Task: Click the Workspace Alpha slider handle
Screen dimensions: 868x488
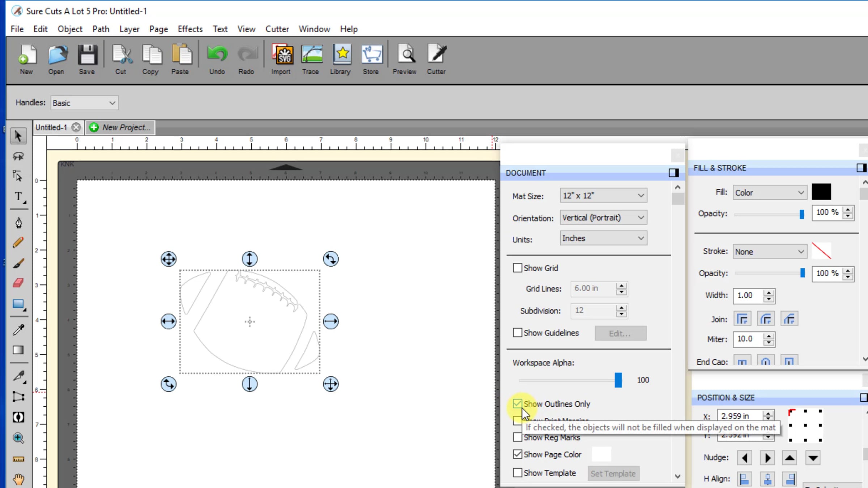Action: coord(618,380)
